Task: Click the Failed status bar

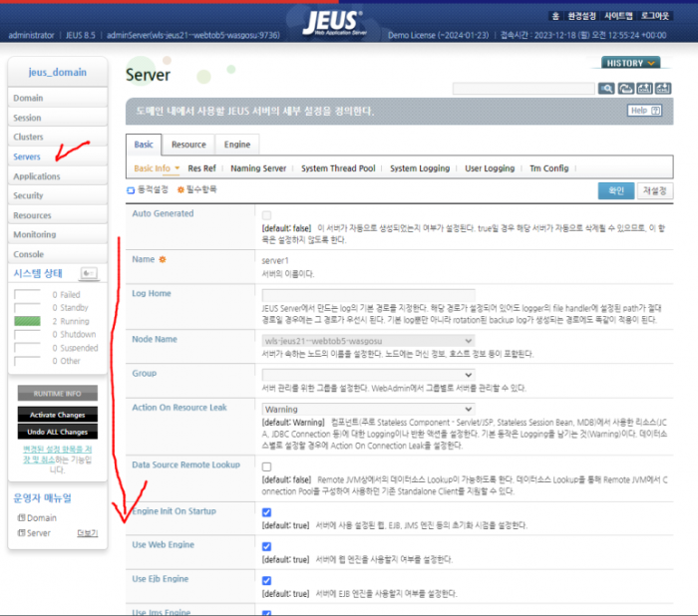Action: click(x=27, y=294)
